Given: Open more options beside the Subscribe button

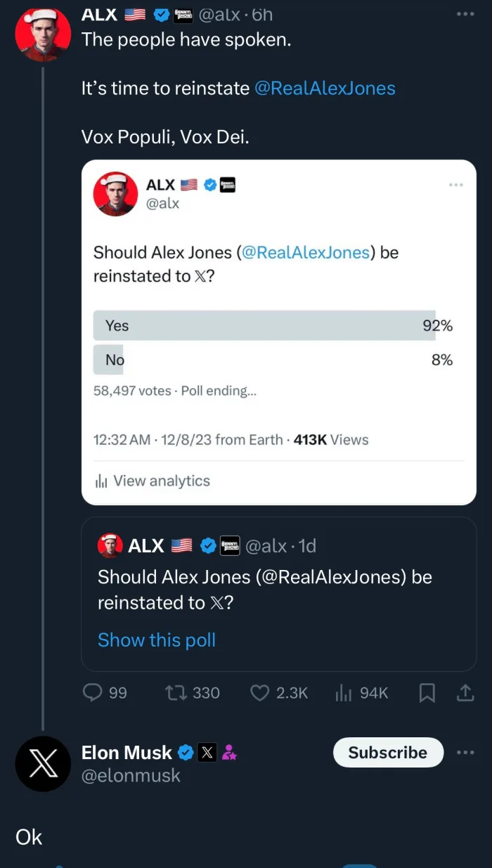Looking at the screenshot, I should tap(465, 752).
